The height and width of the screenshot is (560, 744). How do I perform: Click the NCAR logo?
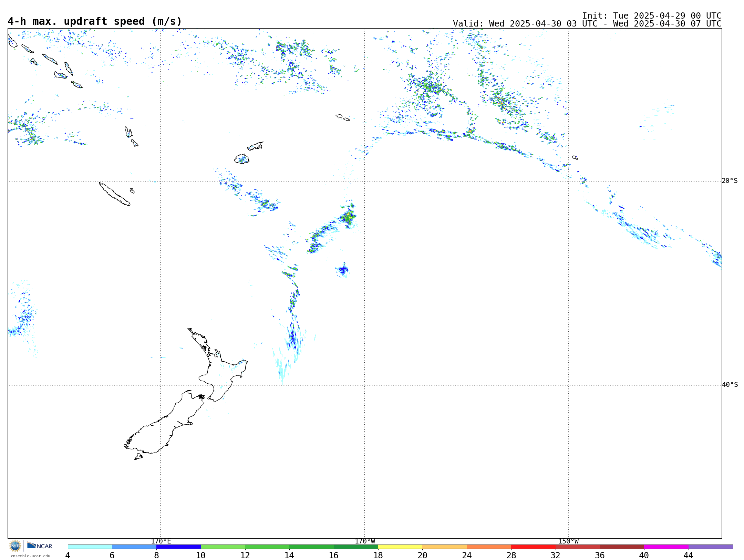pos(40,546)
